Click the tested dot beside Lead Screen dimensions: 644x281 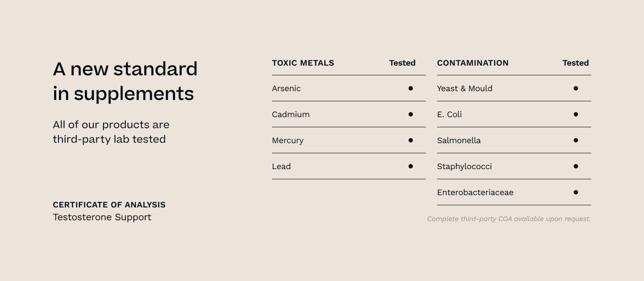point(410,166)
